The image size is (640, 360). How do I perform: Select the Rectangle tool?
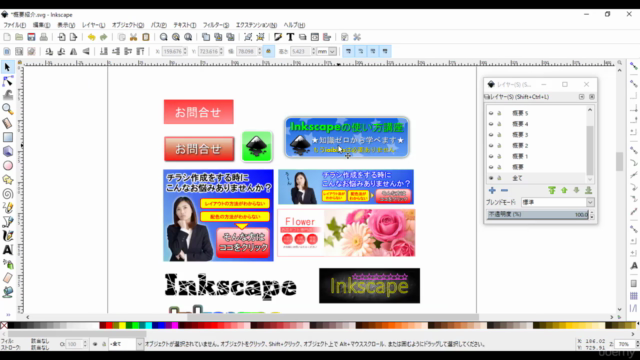[7, 137]
